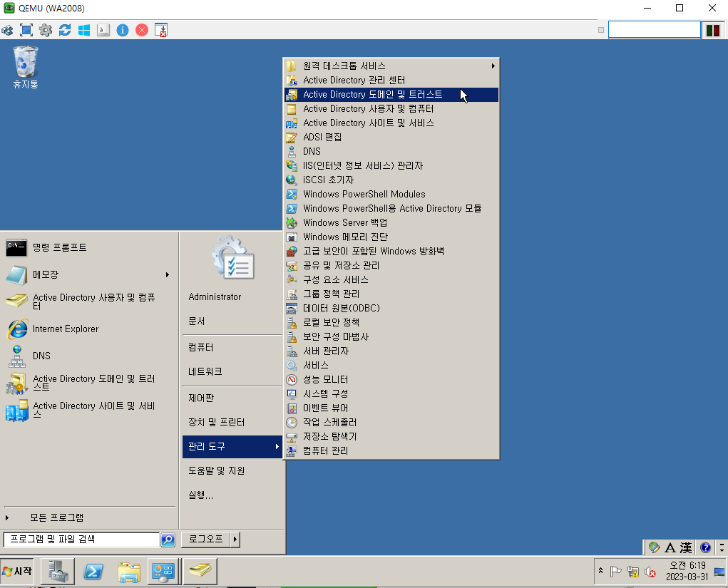728x588 pixels.
Task: Launch 메모장 from start menu
Action: [x=89, y=274]
